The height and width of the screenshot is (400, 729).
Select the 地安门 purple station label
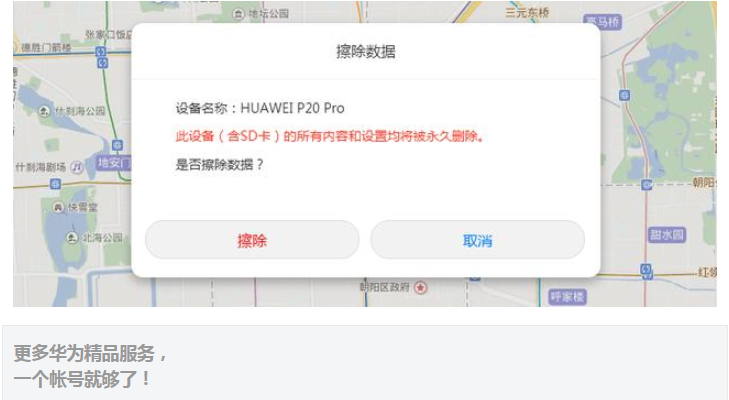click(x=113, y=162)
